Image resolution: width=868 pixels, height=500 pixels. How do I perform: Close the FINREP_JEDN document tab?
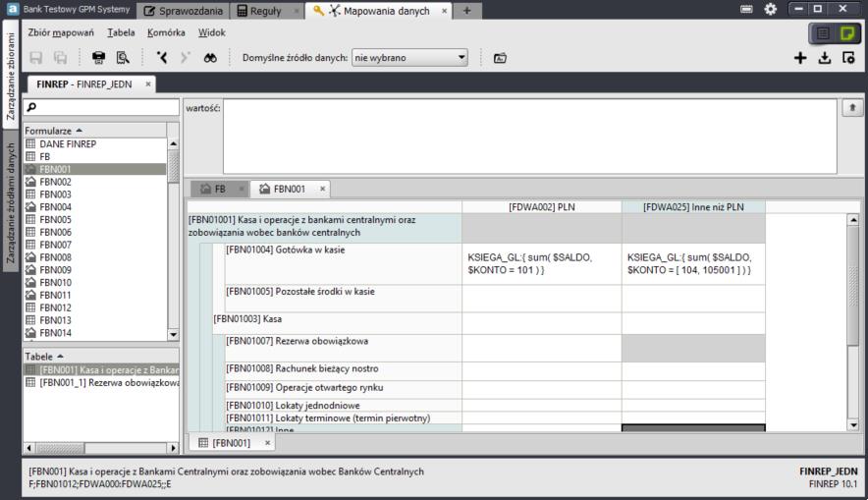(x=148, y=84)
